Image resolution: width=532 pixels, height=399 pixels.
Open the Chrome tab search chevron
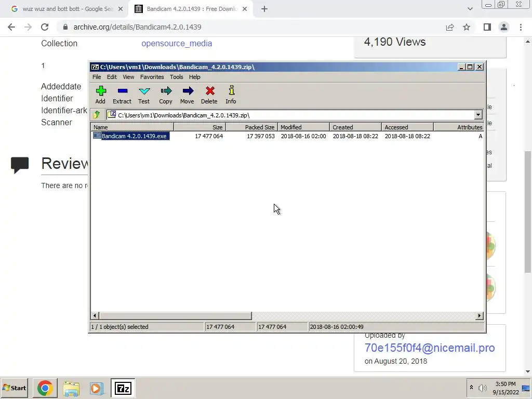click(x=470, y=9)
